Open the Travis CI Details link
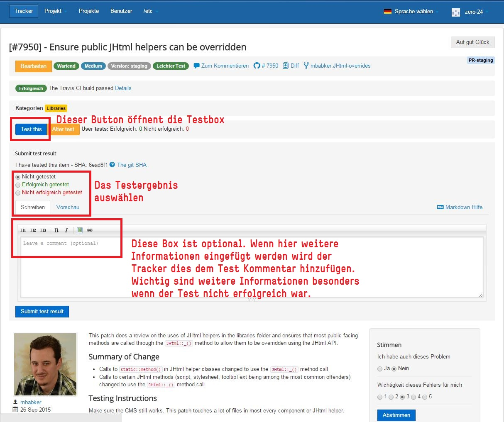 [x=123, y=88]
